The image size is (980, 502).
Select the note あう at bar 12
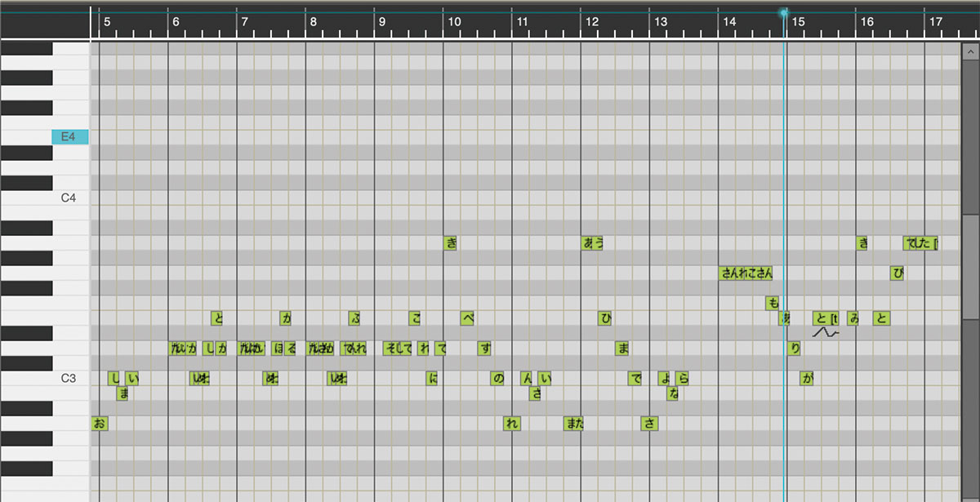pyautogui.click(x=592, y=242)
